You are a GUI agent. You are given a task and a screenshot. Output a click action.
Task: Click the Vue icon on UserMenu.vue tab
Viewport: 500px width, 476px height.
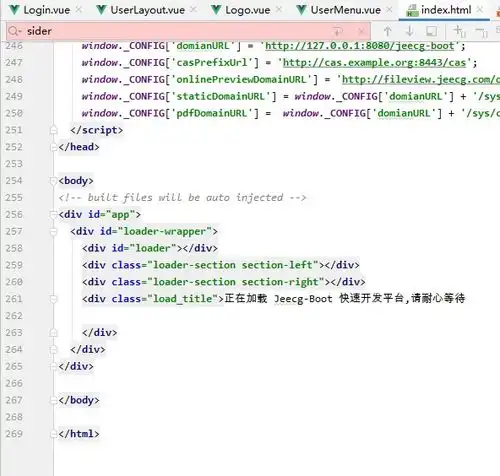(x=302, y=10)
